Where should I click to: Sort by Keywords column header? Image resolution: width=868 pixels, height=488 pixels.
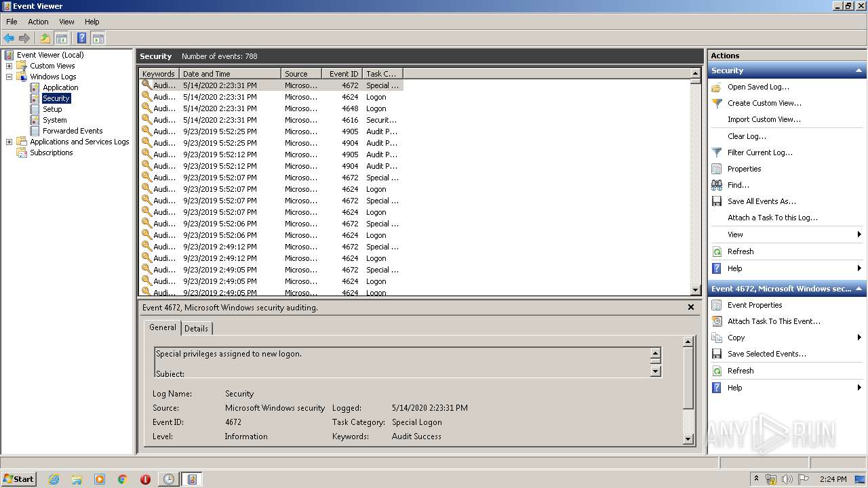click(x=159, y=74)
